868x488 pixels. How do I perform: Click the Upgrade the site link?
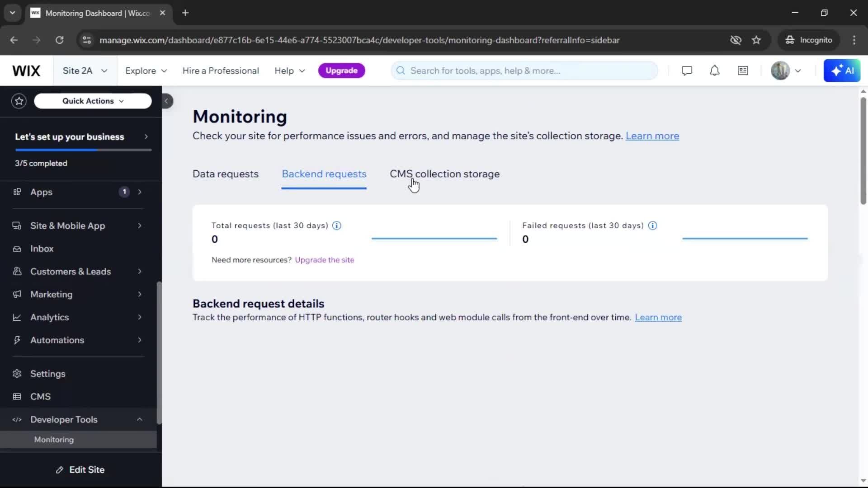(325, 260)
